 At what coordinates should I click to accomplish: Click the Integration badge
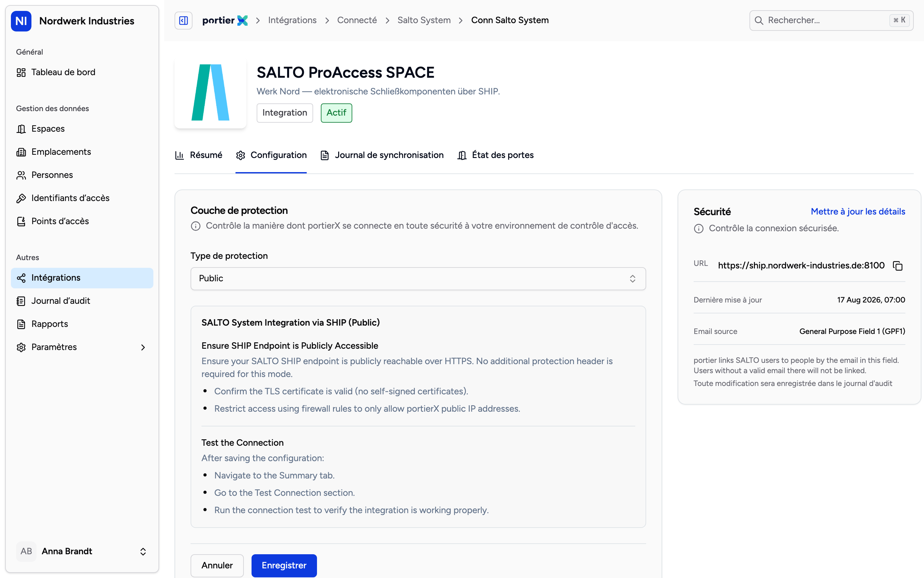[285, 113]
